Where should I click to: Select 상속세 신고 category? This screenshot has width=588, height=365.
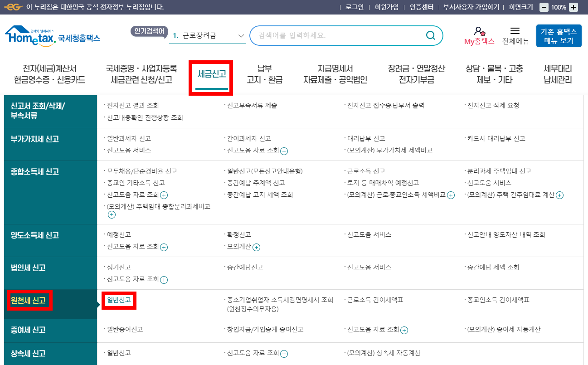tap(51, 354)
